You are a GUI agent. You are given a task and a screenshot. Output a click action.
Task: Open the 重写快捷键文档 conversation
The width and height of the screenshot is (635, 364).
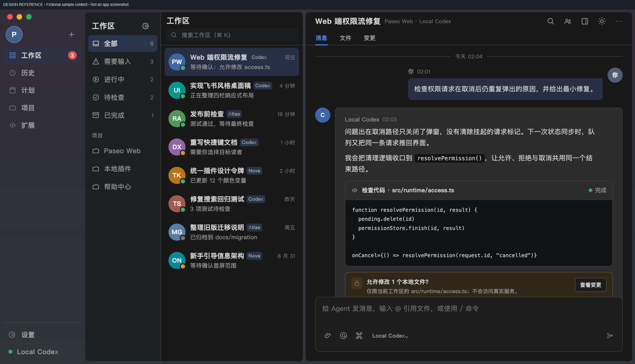232,147
